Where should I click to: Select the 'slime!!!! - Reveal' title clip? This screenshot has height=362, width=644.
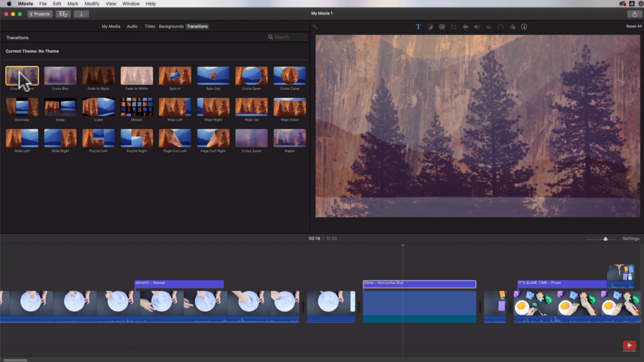[179, 283]
